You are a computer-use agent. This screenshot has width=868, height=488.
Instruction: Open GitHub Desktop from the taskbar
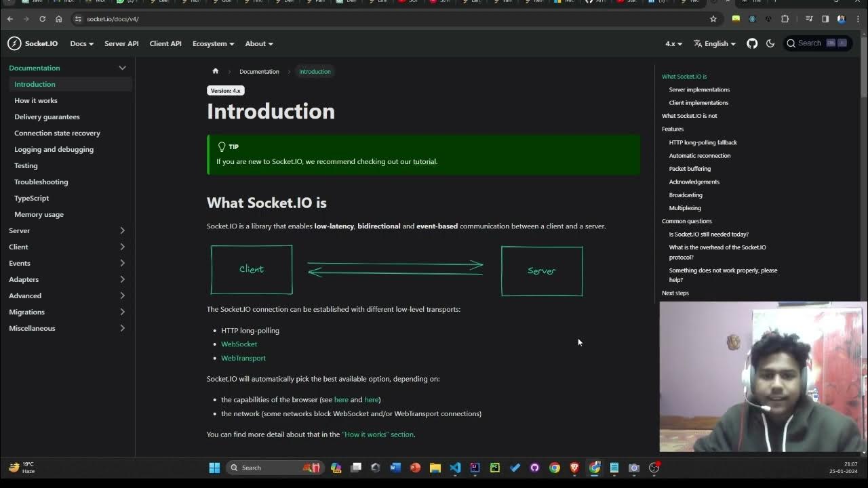click(534, 468)
